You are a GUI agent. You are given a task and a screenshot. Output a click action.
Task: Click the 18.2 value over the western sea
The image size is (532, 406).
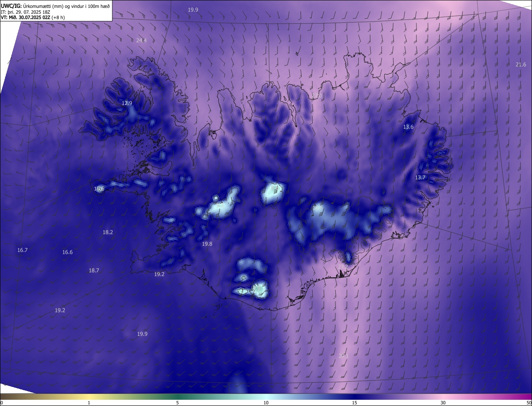(x=108, y=232)
